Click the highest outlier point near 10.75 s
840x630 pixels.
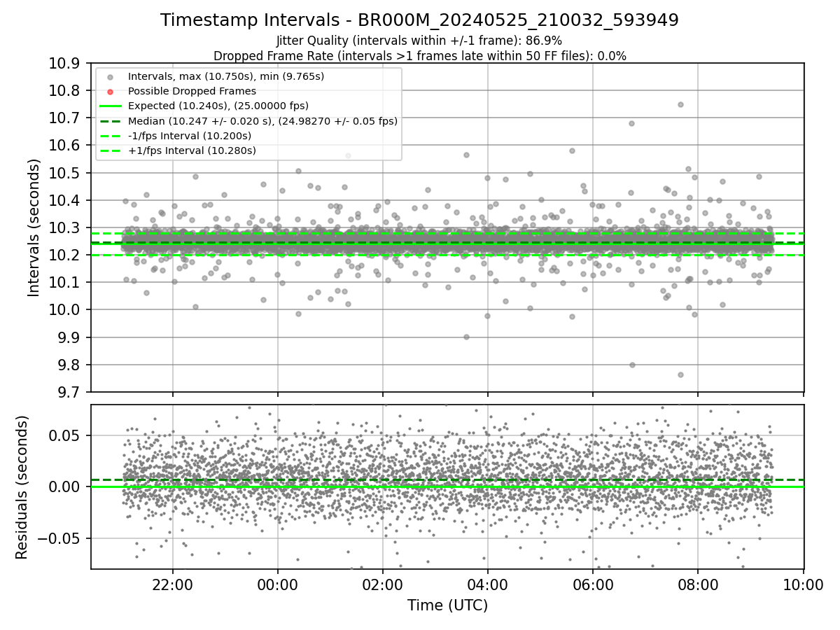pos(680,104)
